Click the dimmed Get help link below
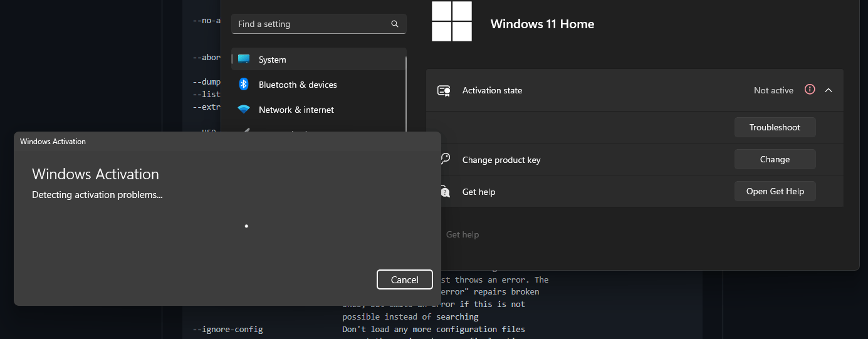The height and width of the screenshot is (339, 868). [x=463, y=234]
